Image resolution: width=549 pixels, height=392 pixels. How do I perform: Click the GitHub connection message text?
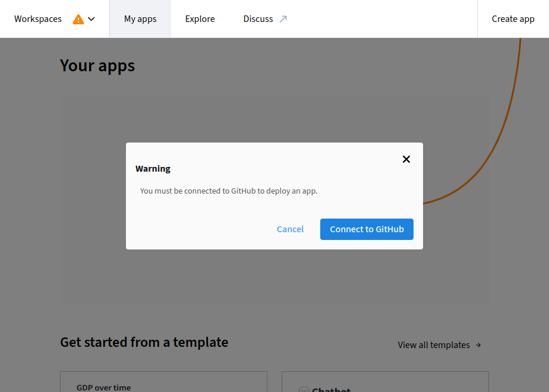click(x=229, y=191)
